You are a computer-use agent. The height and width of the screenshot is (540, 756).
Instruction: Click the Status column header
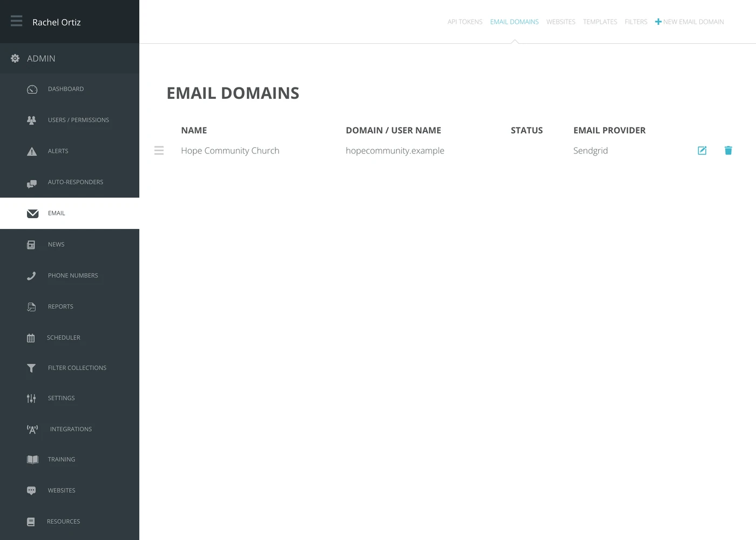pyautogui.click(x=526, y=130)
